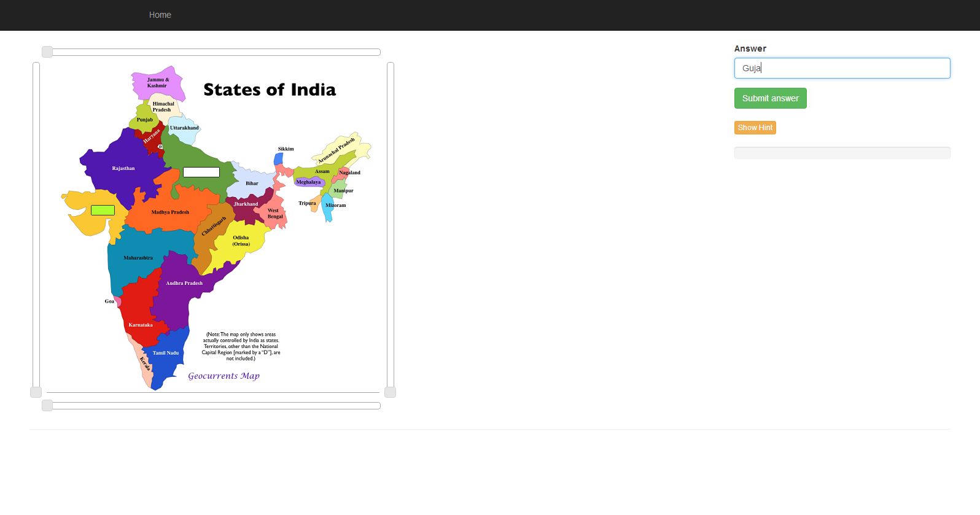980x515 pixels.
Task: Click the Tamil Nadu label
Action: [166, 353]
